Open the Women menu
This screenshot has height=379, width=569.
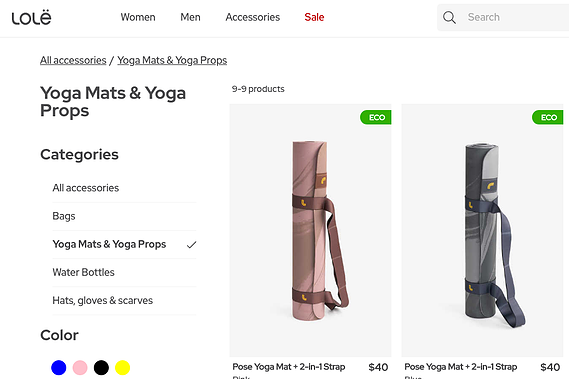click(138, 17)
